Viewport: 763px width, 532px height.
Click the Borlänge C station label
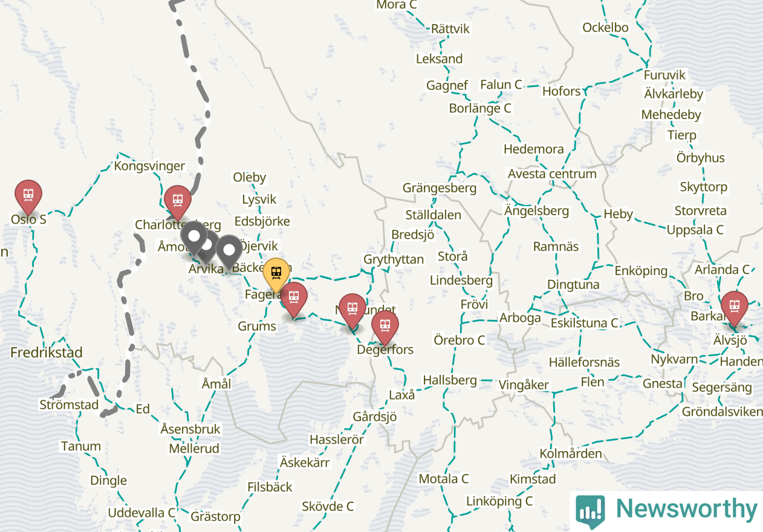(480, 108)
